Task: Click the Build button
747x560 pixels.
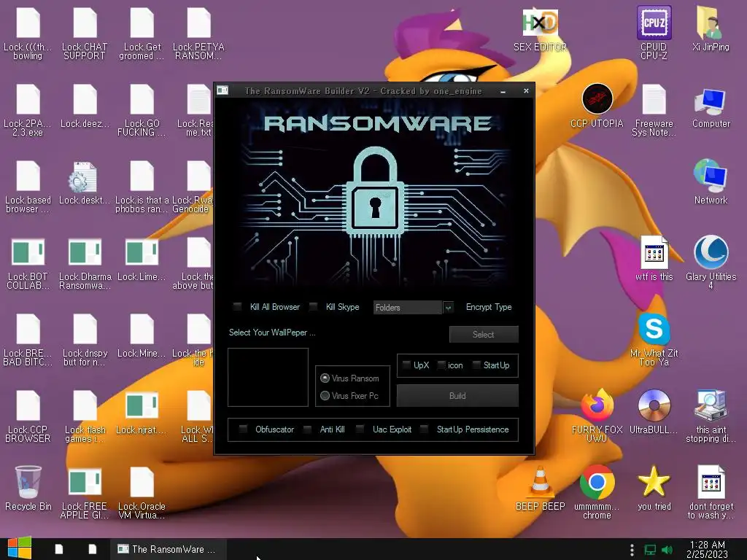Action: [x=457, y=396]
